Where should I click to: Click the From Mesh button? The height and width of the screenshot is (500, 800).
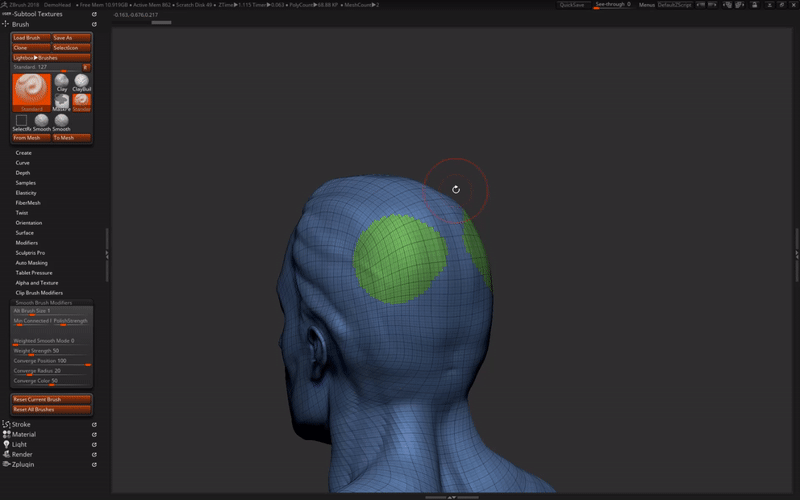tap(32, 138)
